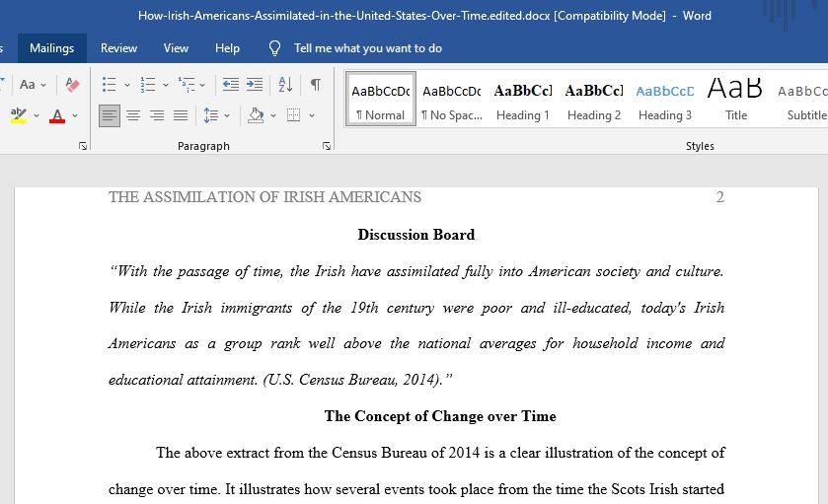Viewport: 828px width, 504px height.
Task: Click the citation U.S. Census Bureau, 2014
Action: pos(351,380)
